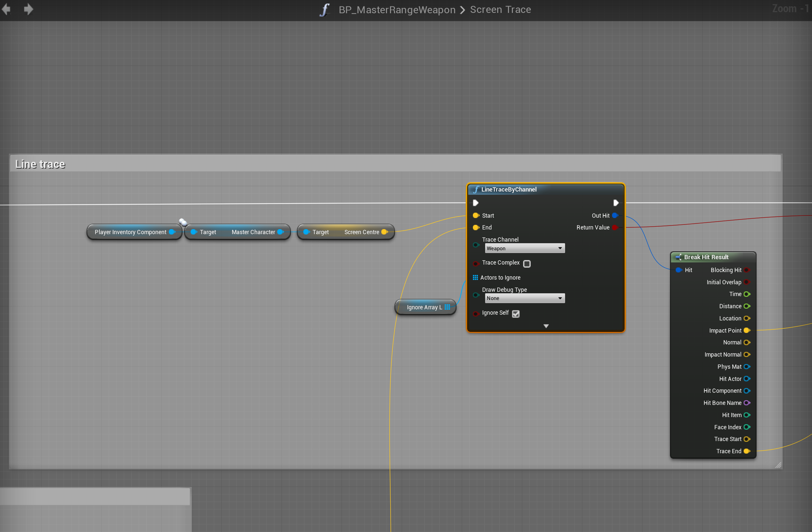Click the back navigation arrow
The image size is (812, 532).
point(6,9)
